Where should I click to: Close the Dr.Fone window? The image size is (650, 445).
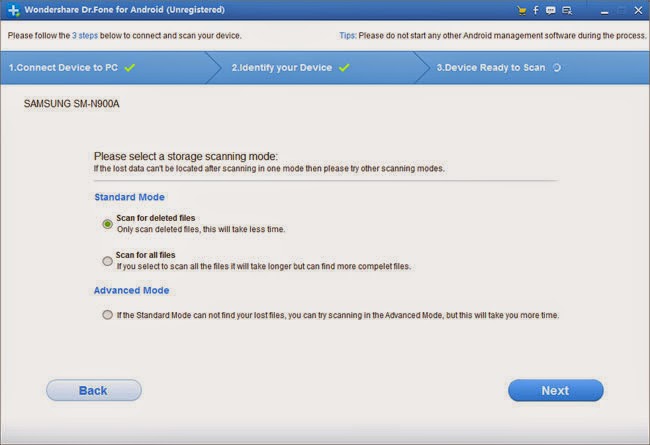point(638,10)
